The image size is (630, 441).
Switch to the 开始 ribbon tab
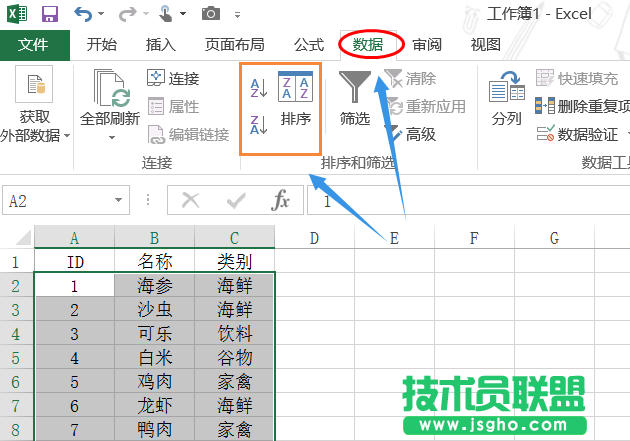[x=102, y=45]
